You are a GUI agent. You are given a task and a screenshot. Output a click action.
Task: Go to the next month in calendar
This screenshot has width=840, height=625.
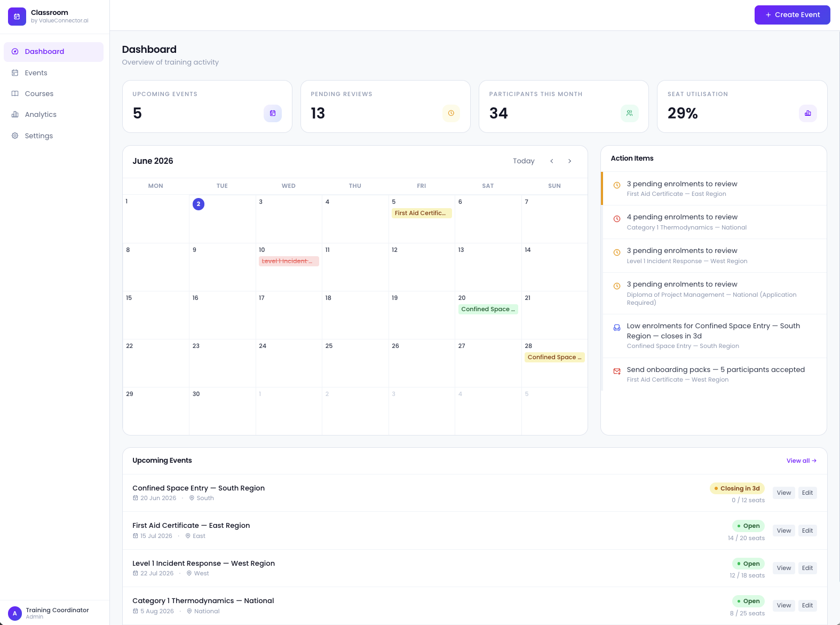(x=570, y=161)
